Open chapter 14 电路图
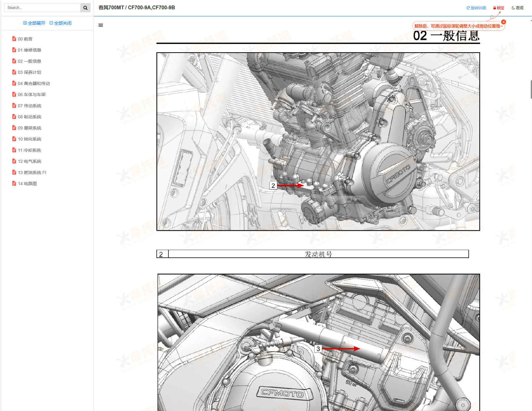This screenshot has height=411, width=532. tap(27, 184)
